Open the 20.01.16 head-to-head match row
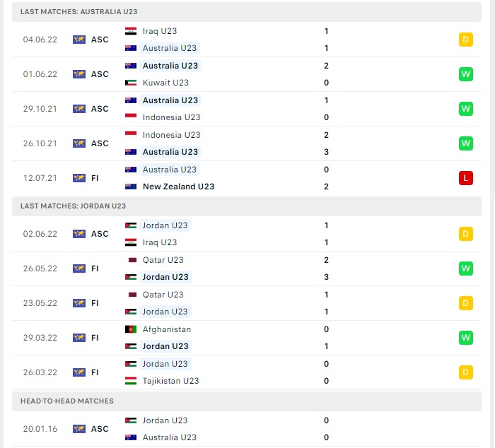495x448 pixels. point(248,429)
